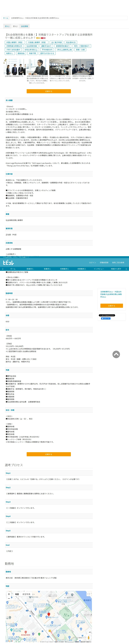Screen dimensions: 129x644
Task: Click the 社会保険完備 tag
Action: [32, 46]
